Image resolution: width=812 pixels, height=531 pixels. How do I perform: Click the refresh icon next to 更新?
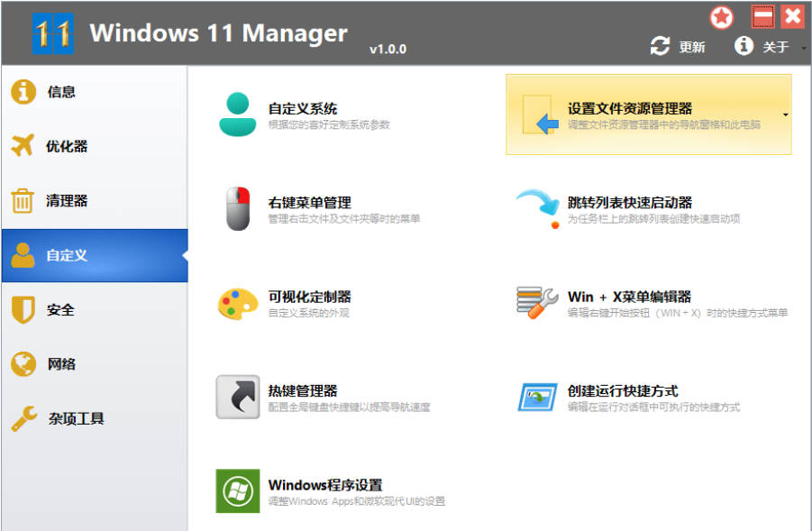(x=661, y=44)
